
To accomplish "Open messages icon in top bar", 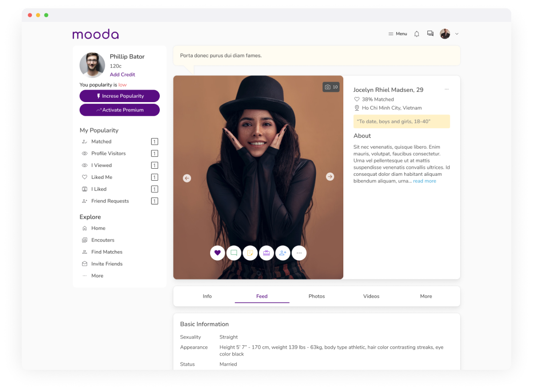I will (x=430, y=34).
